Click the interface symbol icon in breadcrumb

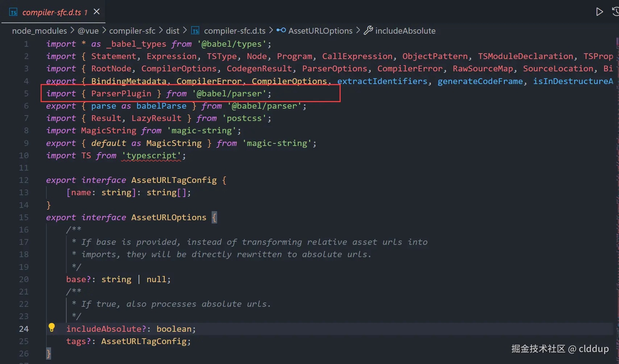click(x=281, y=30)
